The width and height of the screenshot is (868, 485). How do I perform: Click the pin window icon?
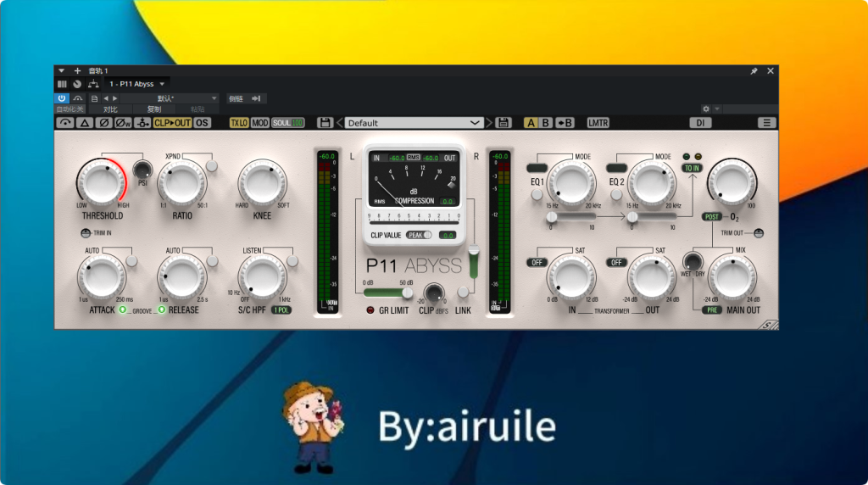[754, 71]
